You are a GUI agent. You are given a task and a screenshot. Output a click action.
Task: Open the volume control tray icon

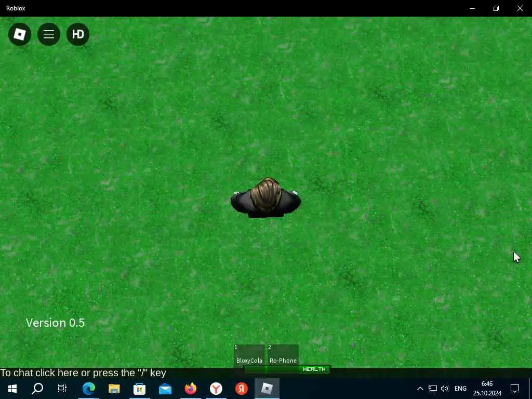(x=445, y=389)
